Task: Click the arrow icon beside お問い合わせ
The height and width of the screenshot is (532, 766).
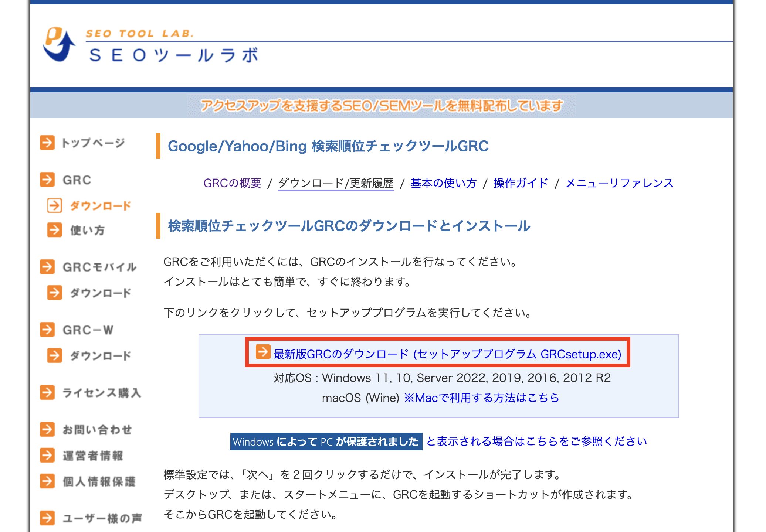Action: (x=47, y=429)
